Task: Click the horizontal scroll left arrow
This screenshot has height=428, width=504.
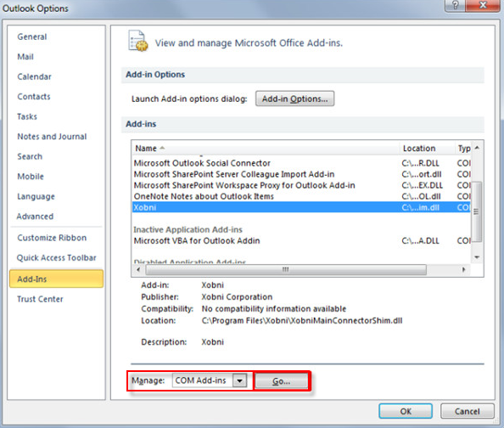Action: (x=138, y=269)
